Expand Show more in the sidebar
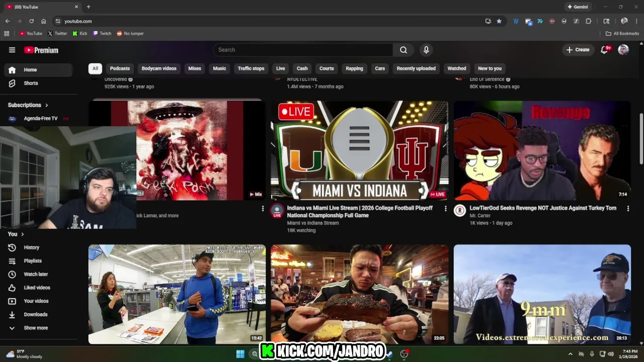Screen dimensions: 644x362 point(38,328)
